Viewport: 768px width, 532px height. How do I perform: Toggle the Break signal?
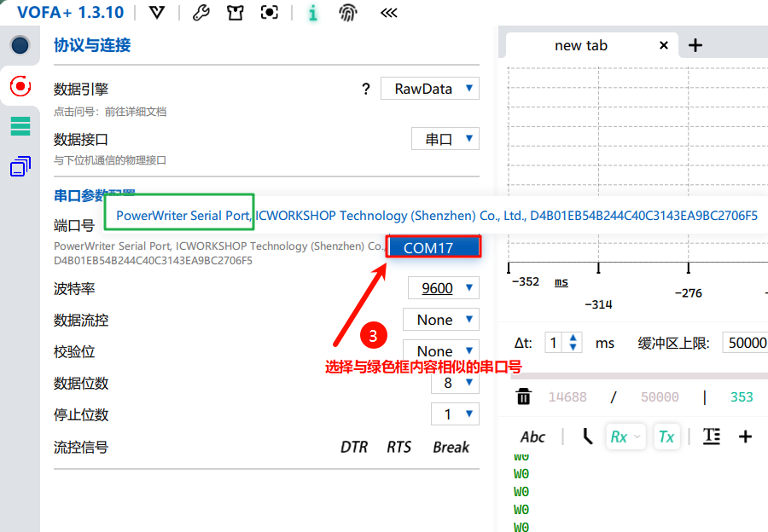pyautogui.click(x=451, y=447)
